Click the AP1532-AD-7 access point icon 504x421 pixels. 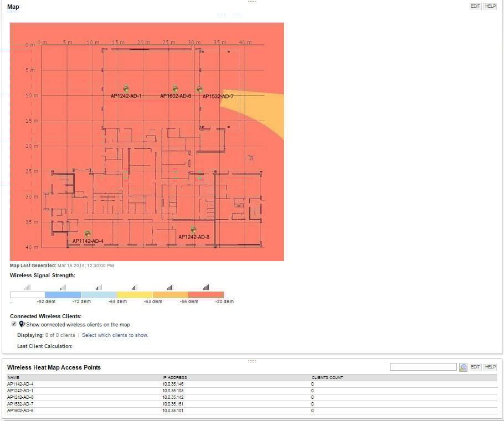pyautogui.click(x=199, y=89)
